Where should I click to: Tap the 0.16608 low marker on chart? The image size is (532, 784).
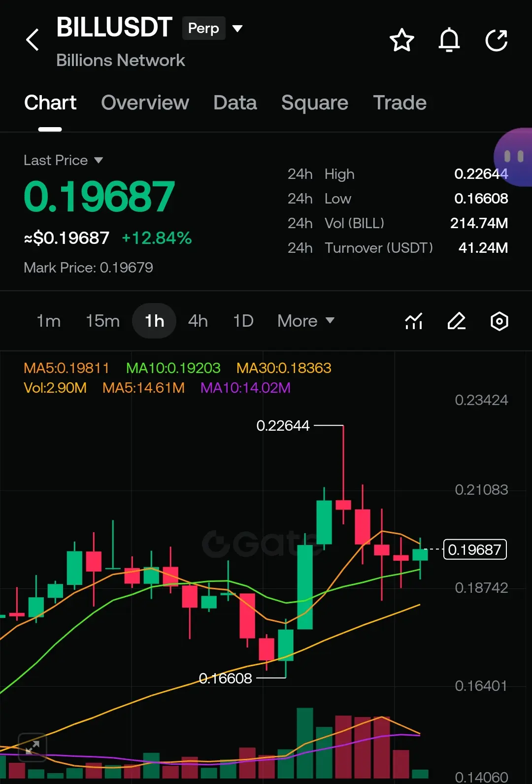tap(226, 679)
